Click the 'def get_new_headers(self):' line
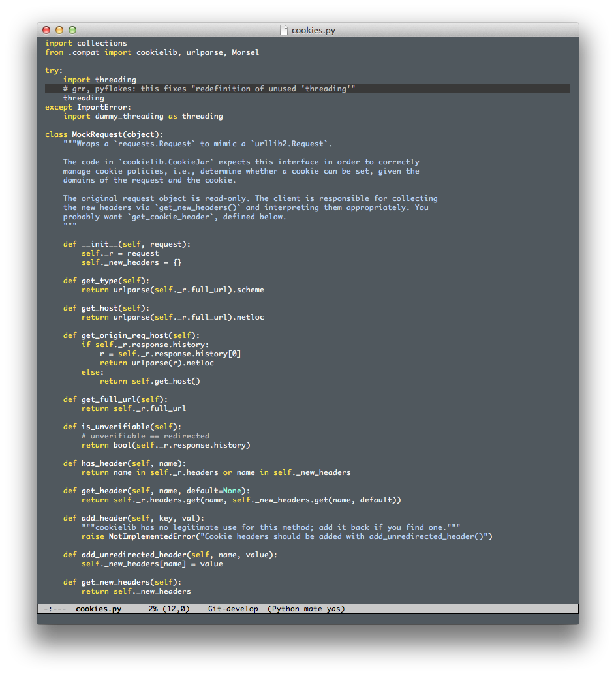616x676 pixels. click(x=123, y=582)
